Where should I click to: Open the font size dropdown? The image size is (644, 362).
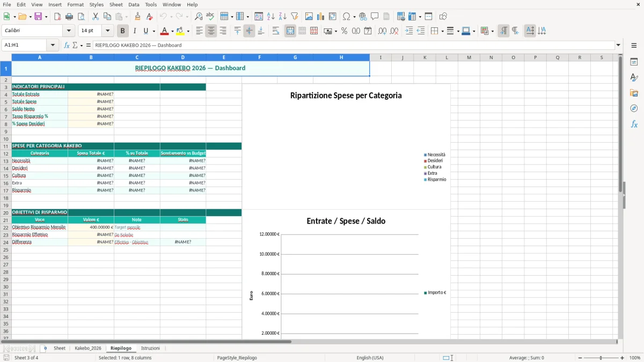coord(108,31)
